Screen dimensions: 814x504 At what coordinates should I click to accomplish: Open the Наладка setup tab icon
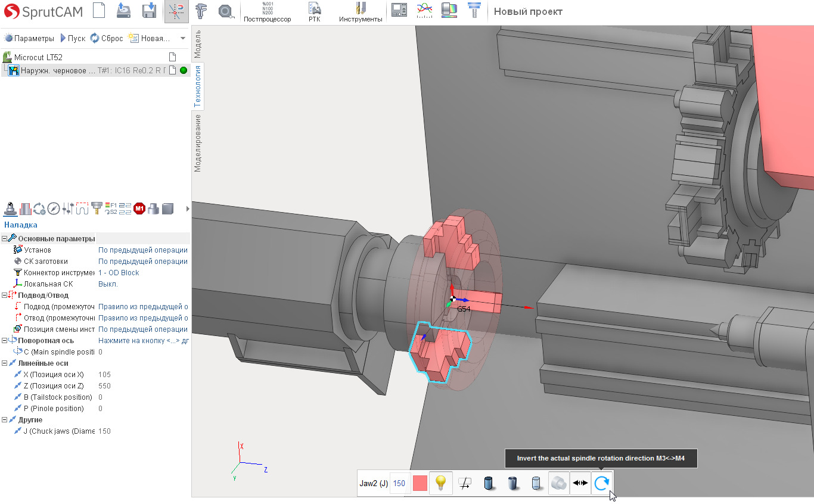(x=10, y=209)
